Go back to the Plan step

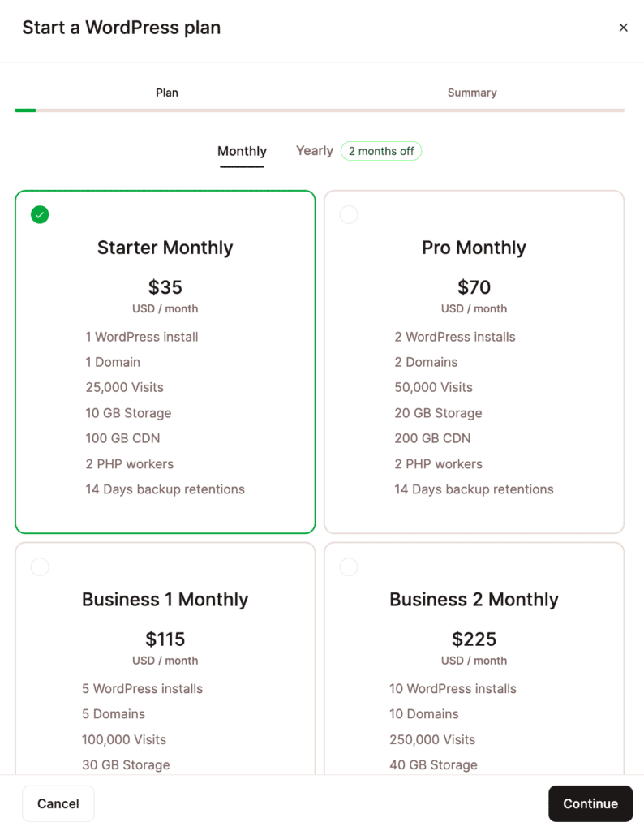[x=167, y=93]
